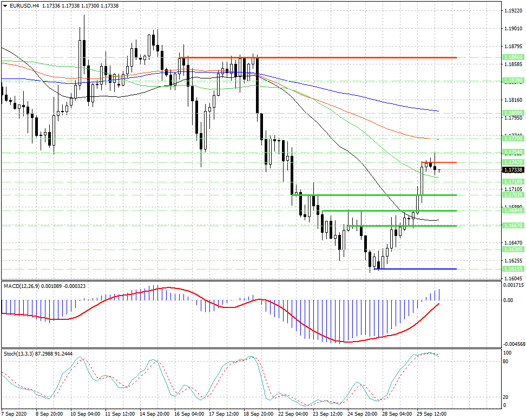Click the green price label 1.16155
The width and height of the screenshot is (526, 420).
pyautogui.click(x=513, y=268)
